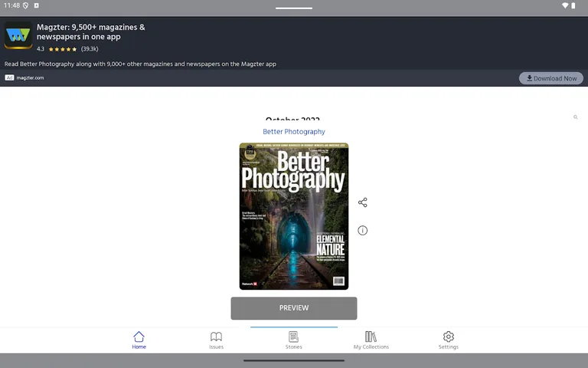Tap the share icon beside magazine cover
Viewport: 588px width, 368px height.
[362, 202]
